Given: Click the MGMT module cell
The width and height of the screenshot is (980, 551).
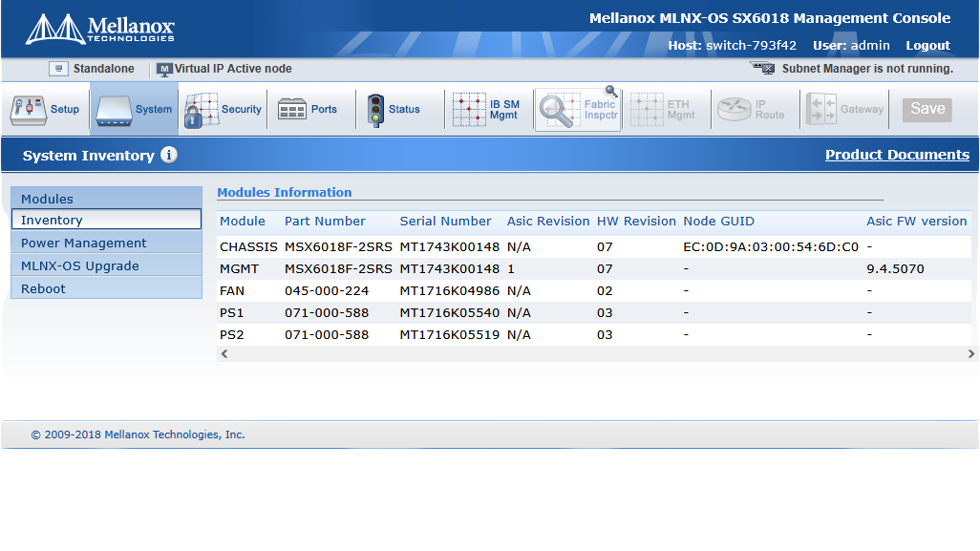Looking at the screenshot, I should tap(240, 268).
